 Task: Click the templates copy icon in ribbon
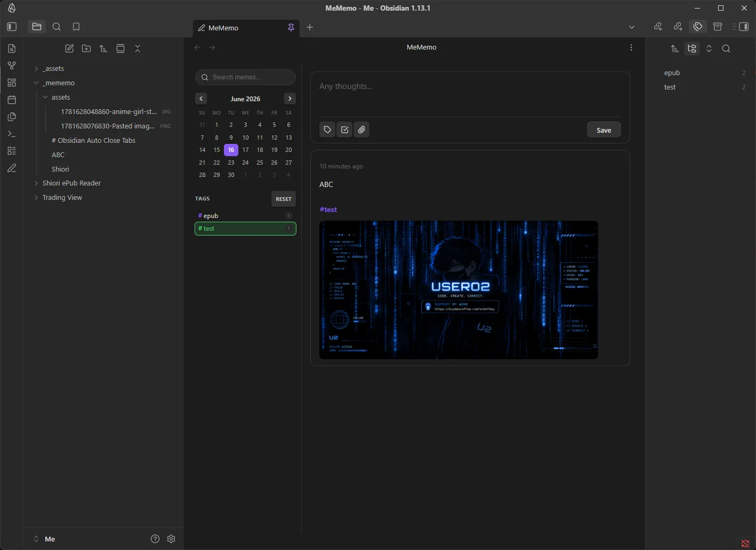pos(12,117)
